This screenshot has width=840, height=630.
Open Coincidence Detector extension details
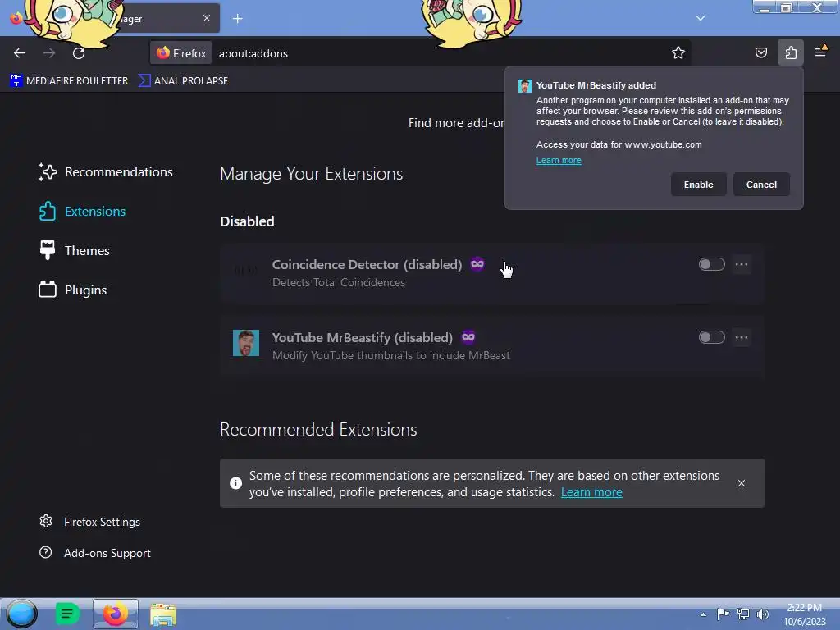click(367, 265)
